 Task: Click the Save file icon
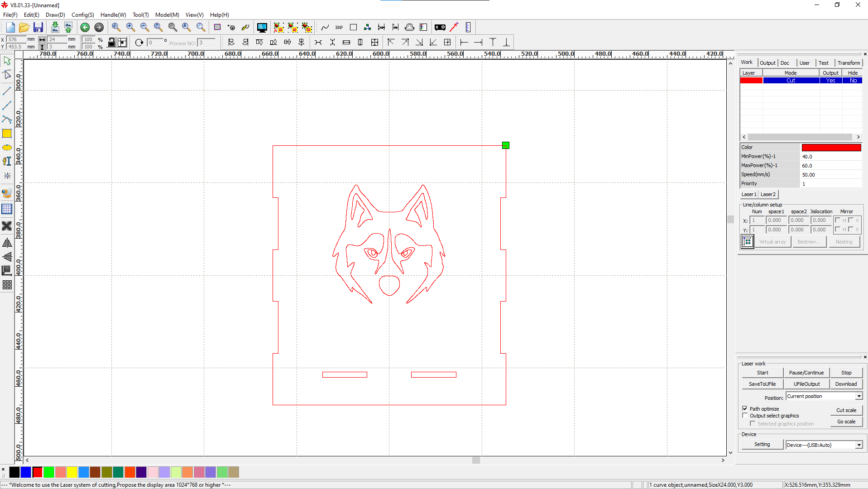pyautogui.click(x=38, y=28)
